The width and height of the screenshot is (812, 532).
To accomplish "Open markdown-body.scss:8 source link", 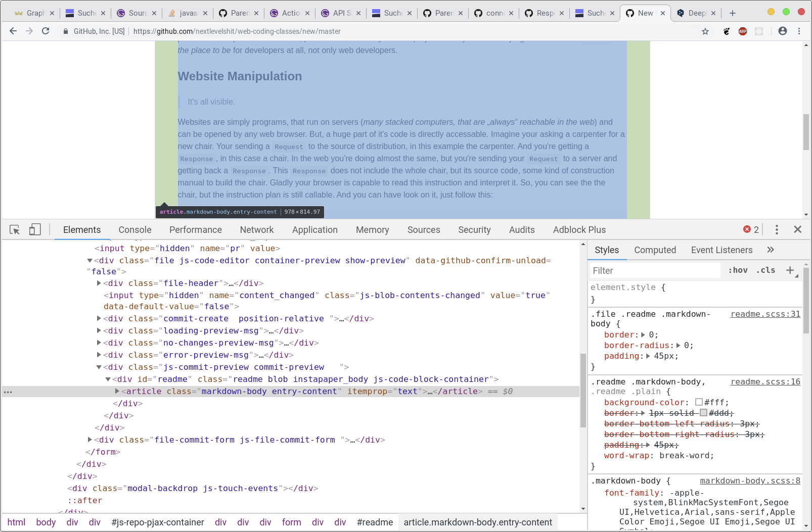I will (x=750, y=481).
